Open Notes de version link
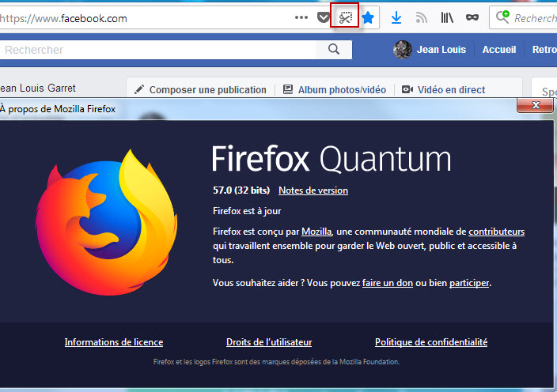This screenshot has height=392, width=557. tap(313, 190)
